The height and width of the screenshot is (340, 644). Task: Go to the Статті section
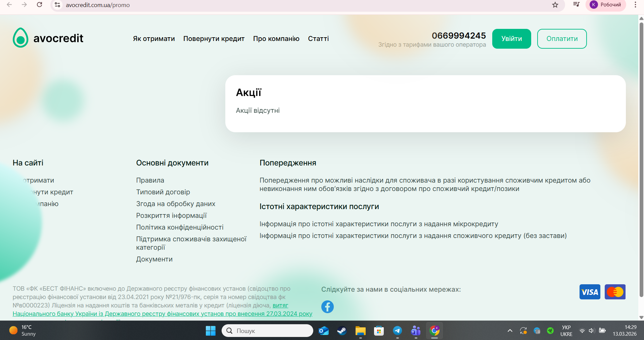(318, 39)
